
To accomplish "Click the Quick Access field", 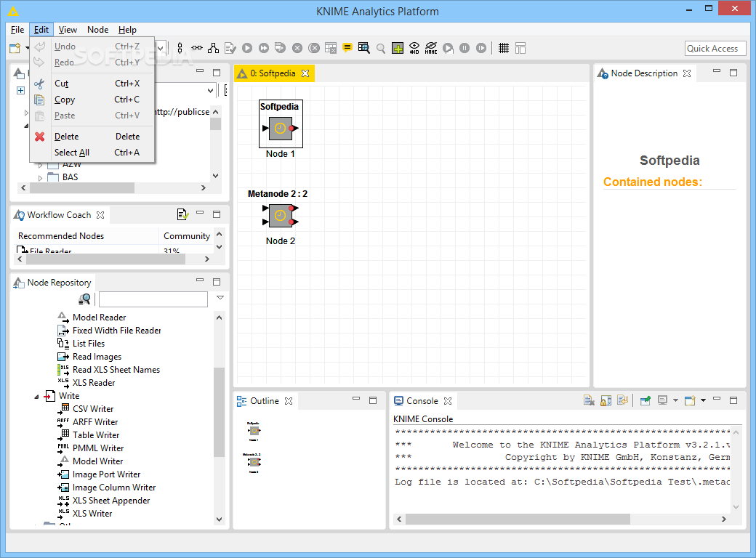I will [715, 48].
